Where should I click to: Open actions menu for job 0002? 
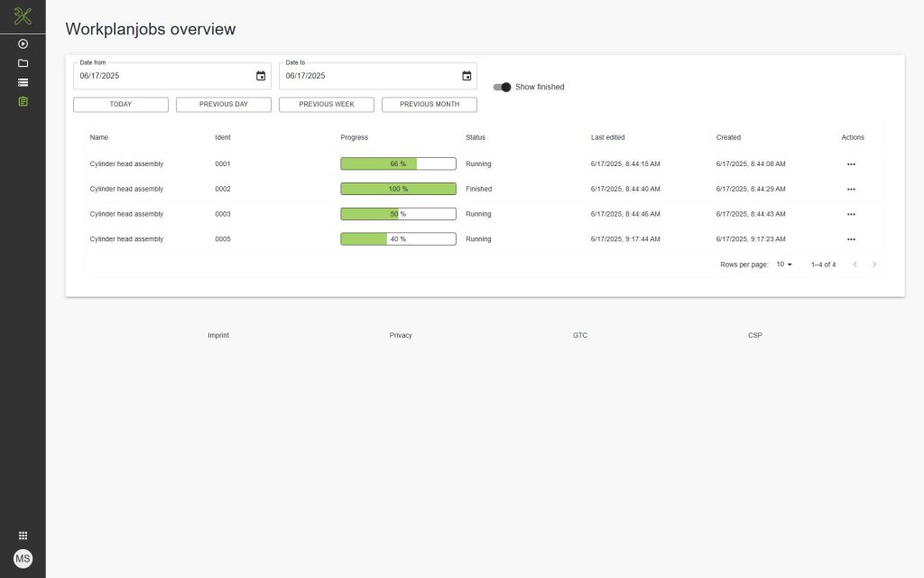pos(851,190)
